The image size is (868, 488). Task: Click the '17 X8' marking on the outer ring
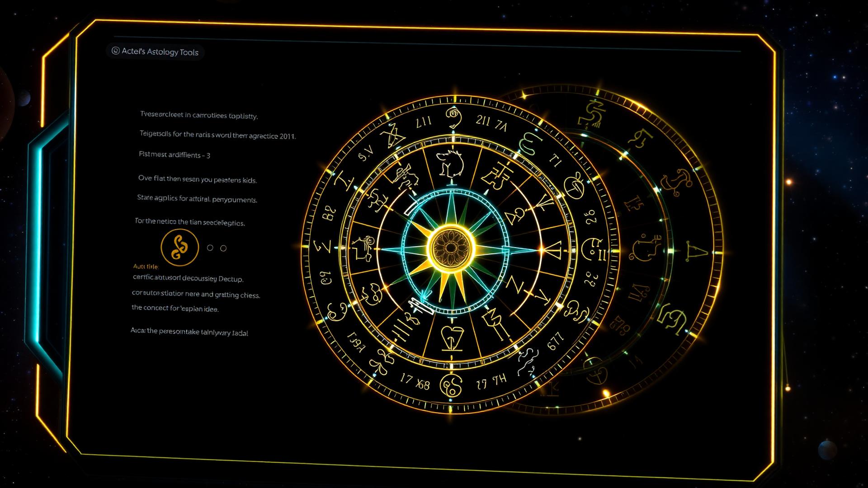pos(415,381)
